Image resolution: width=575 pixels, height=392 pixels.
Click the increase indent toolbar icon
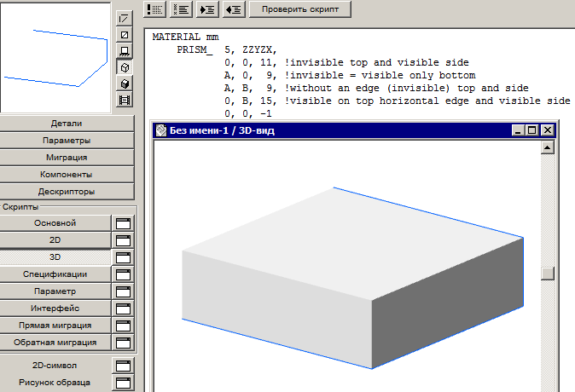pos(207,9)
